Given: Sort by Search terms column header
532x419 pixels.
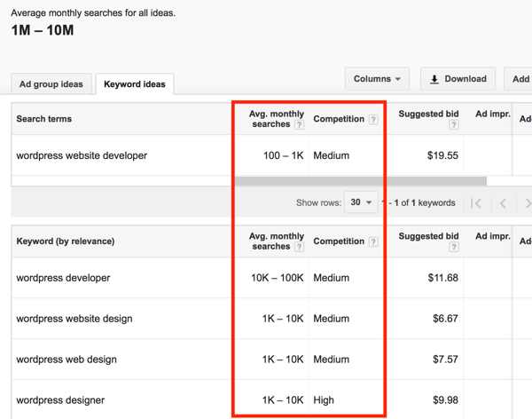Looking at the screenshot, I should [x=44, y=119].
